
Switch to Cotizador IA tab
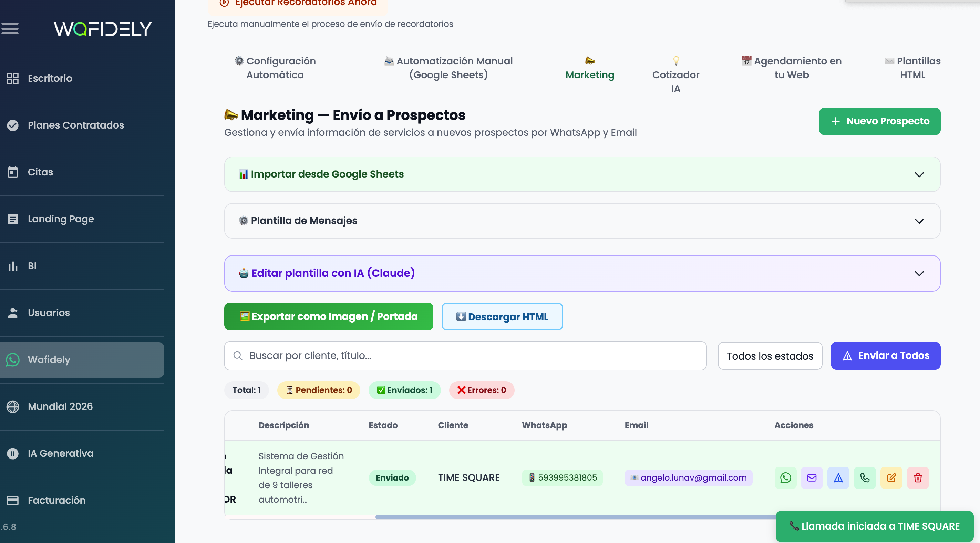coord(675,74)
